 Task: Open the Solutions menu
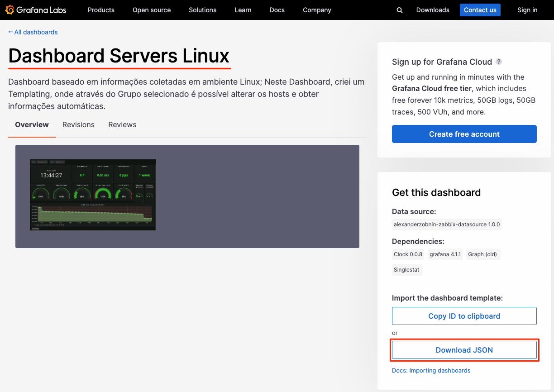click(202, 10)
